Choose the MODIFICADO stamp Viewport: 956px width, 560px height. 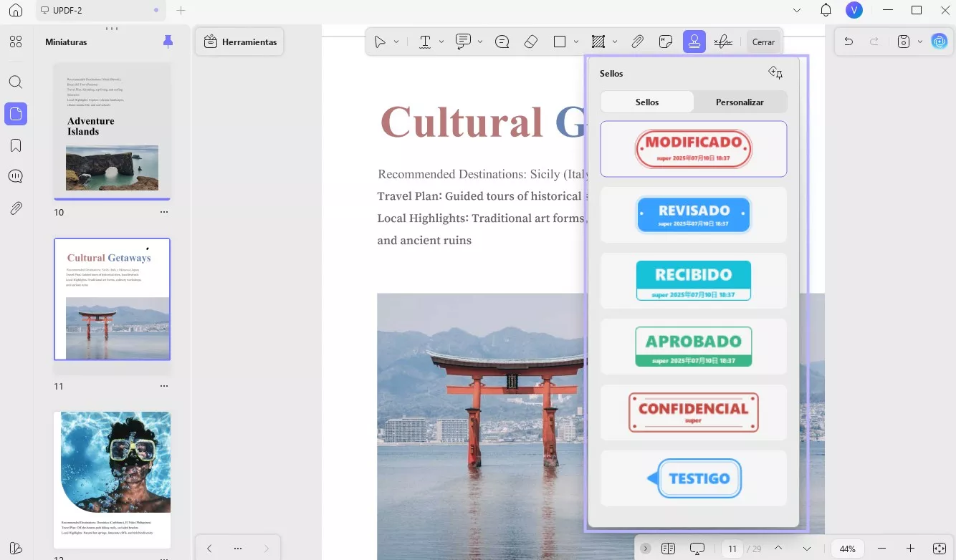pos(694,149)
